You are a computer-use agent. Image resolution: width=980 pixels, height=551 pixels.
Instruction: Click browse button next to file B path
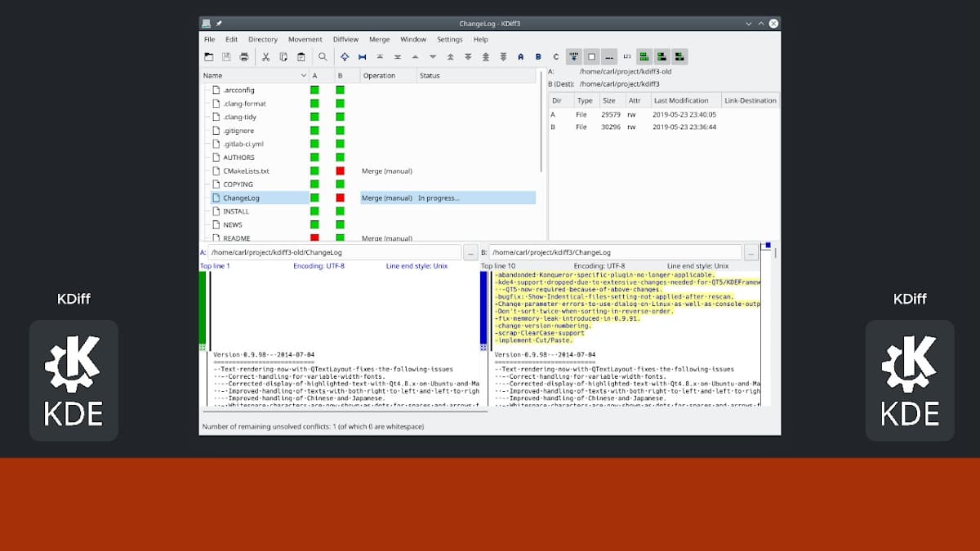[751, 253]
